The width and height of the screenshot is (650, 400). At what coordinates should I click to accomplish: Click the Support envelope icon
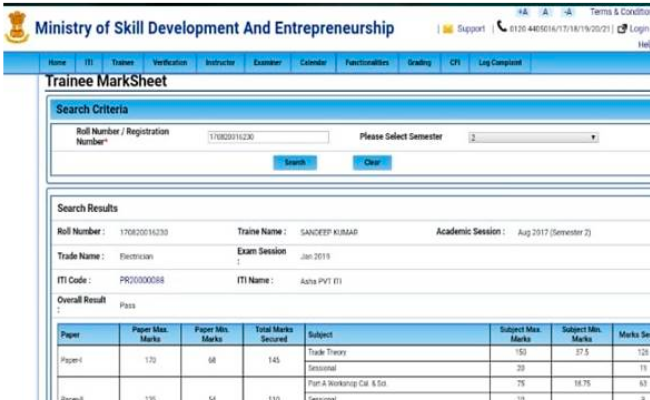(x=448, y=29)
